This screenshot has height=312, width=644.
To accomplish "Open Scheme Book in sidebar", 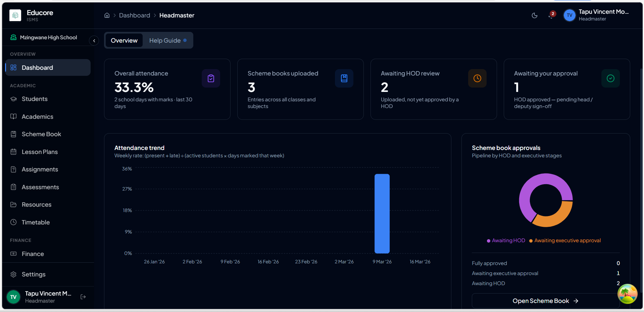I will [x=48, y=134].
